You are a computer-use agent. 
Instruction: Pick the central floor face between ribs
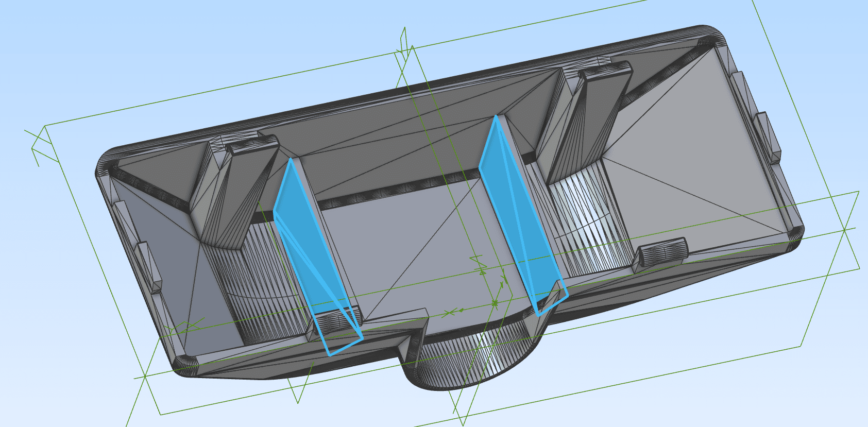click(x=412, y=247)
